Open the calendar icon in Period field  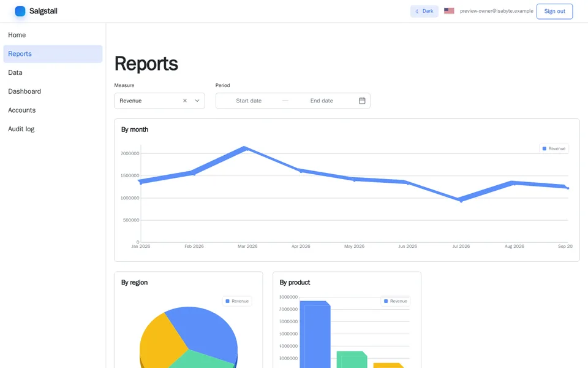(x=362, y=101)
